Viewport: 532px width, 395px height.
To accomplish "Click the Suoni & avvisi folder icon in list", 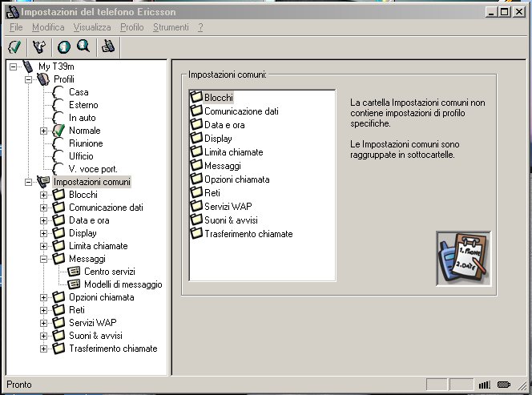I will coord(196,220).
